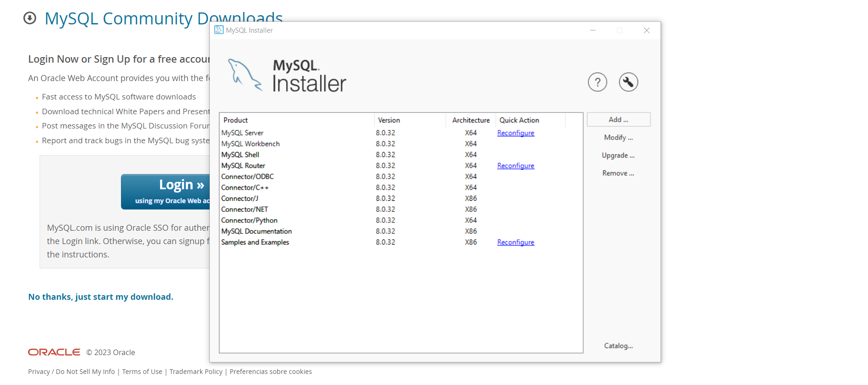Open Preferencias sobre cookies link
Viewport: 868px width, 385px height.
[x=270, y=372]
